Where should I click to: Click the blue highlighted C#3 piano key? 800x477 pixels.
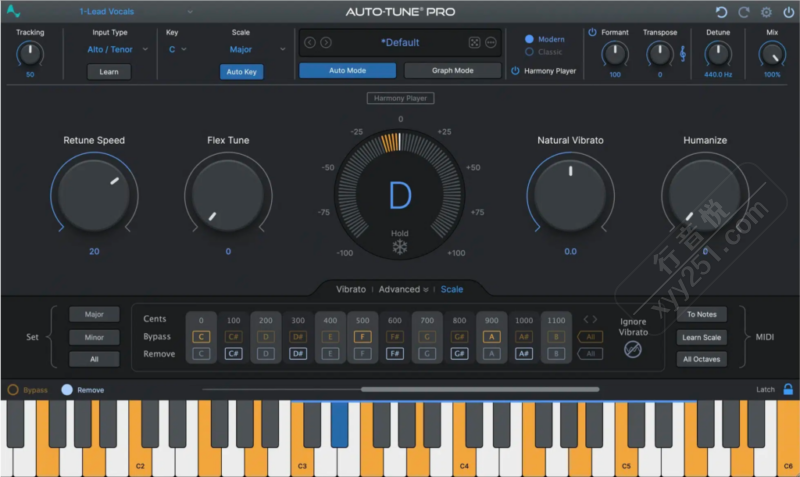[339, 424]
